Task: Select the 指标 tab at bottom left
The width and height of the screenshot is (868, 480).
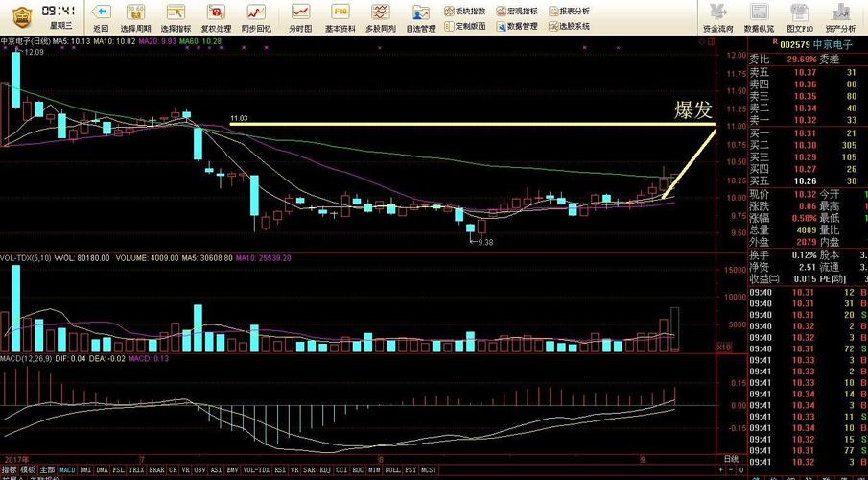Action: tap(9, 470)
